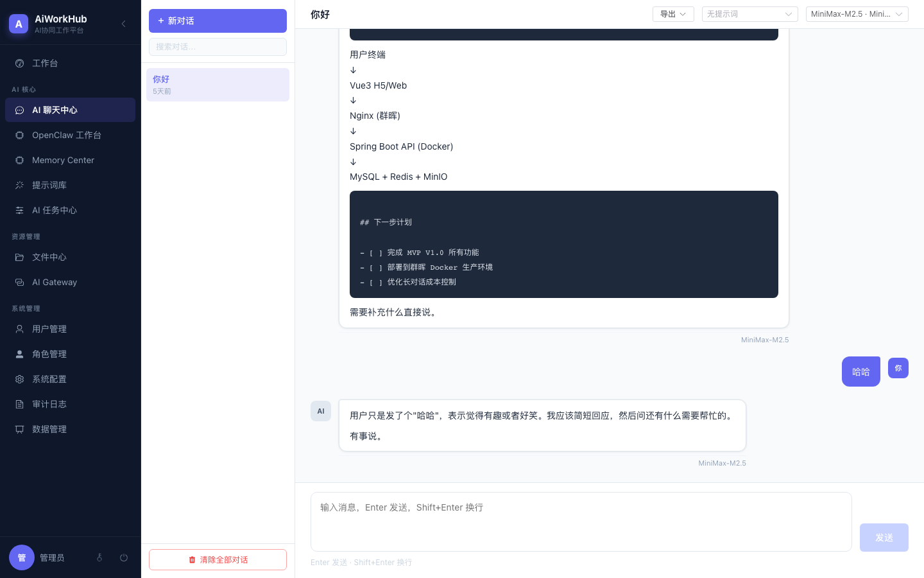The height and width of the screenshot is (578, 924).
Task: Click the AiWorkHub logo icon
Action: tap(19, 24)
